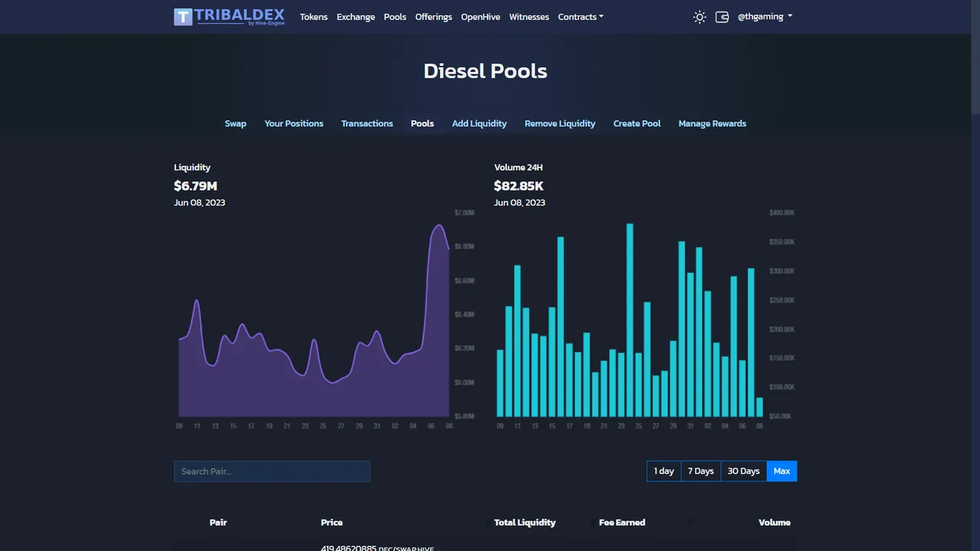This screenshot has height=551, width=980.
Task: Click the tallest volume bar near date 25
Action: [x=630, y=320]
